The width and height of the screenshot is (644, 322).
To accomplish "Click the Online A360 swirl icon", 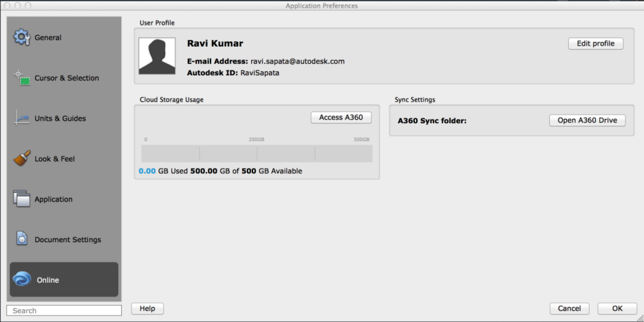I will tap(22, 279).
